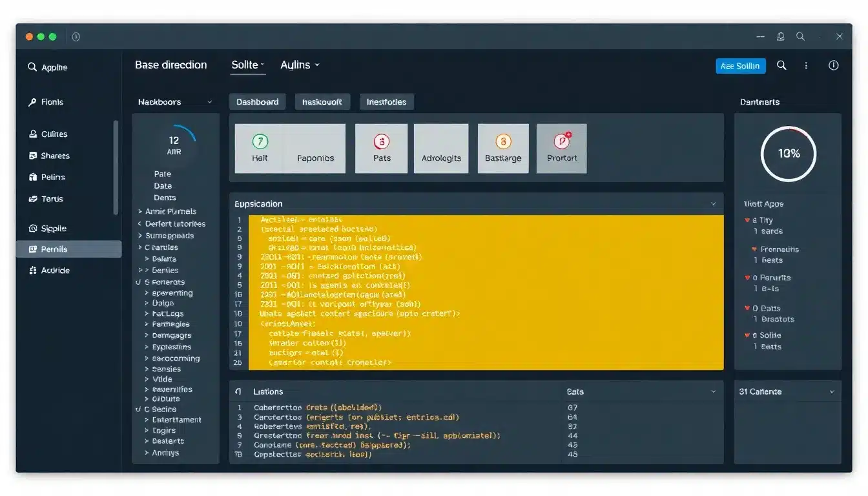This screenshot has height=496, width=868.
Task: Click the search magnifier icon near Ase Sollin
Action: [781, 65]
